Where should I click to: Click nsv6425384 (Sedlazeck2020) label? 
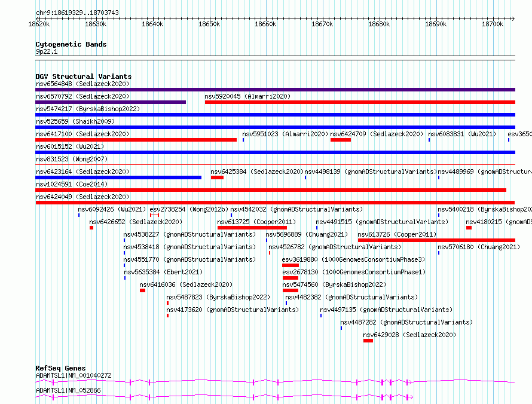click(x=257, y=172)
